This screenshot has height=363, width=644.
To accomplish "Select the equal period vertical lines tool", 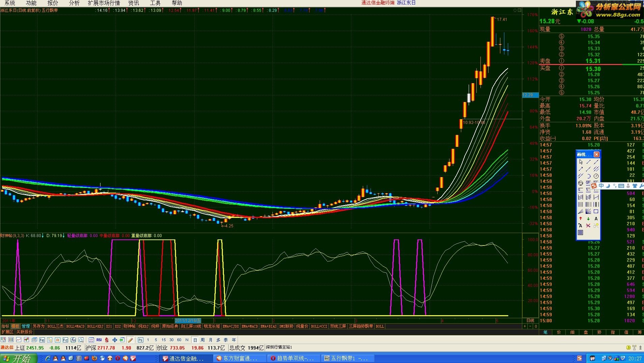I will coord(581,204).
